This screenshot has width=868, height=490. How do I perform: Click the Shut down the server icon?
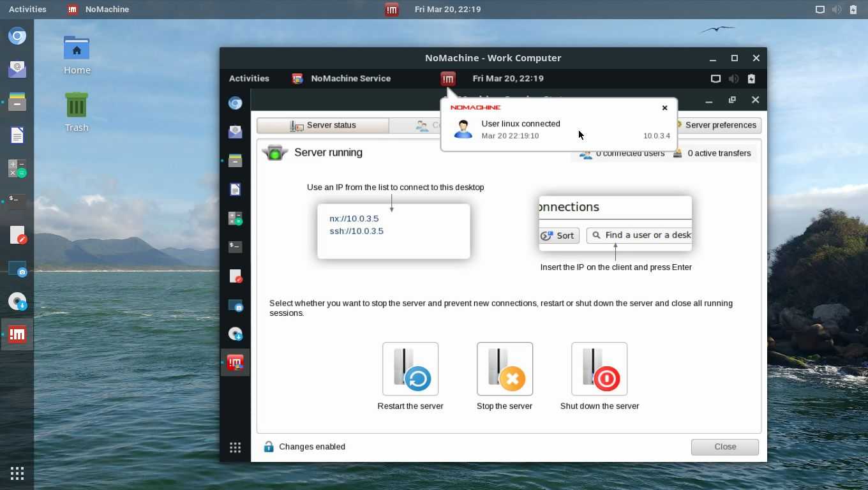(599, 369)
